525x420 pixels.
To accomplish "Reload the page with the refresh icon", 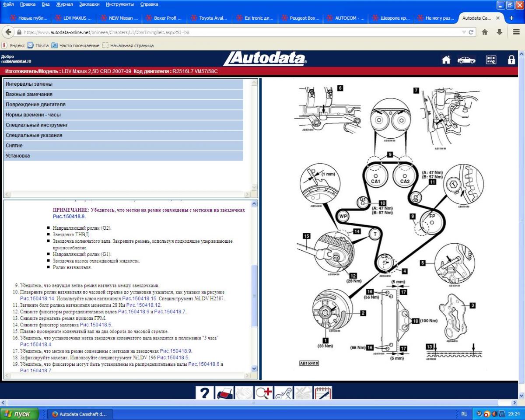I will click(471, 32).
